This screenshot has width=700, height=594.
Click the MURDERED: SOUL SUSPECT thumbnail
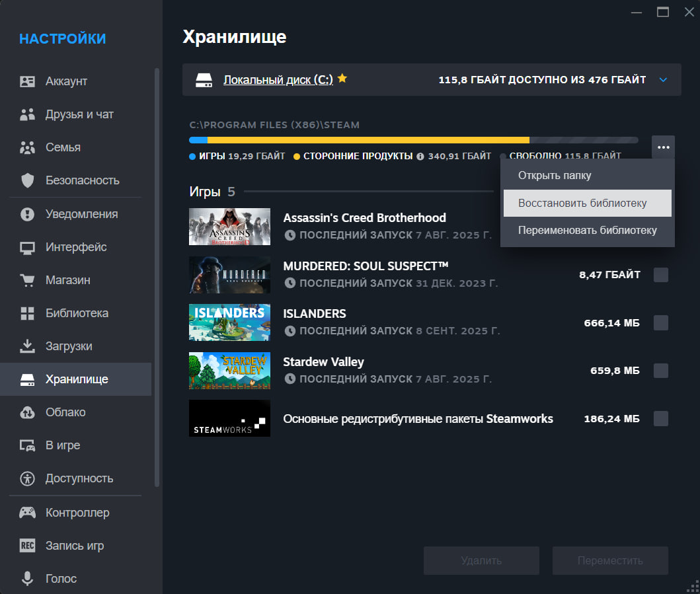(229, 275)
